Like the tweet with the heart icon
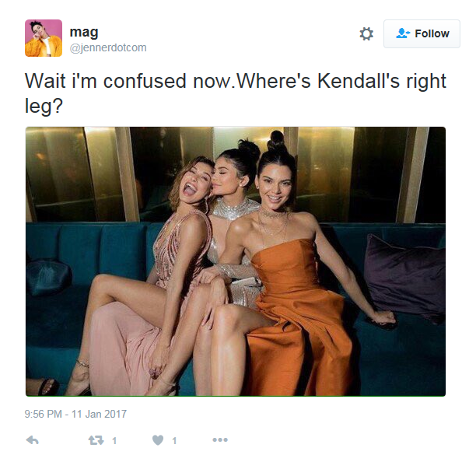Image resolution: width=476 pixels, height=455 pixels. pyautogui.click(x=158, y=440)
